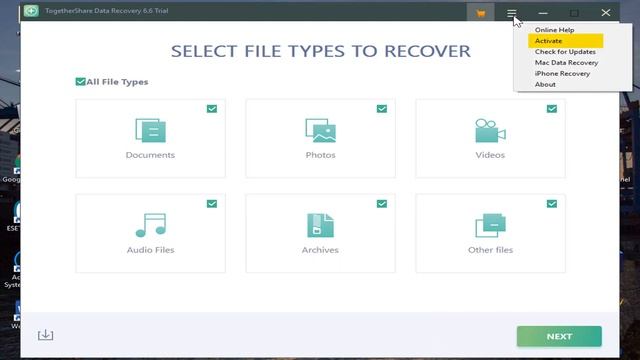Open the hamburger menu icon
This screenshot has width=640, height=360.
[511, 13]
